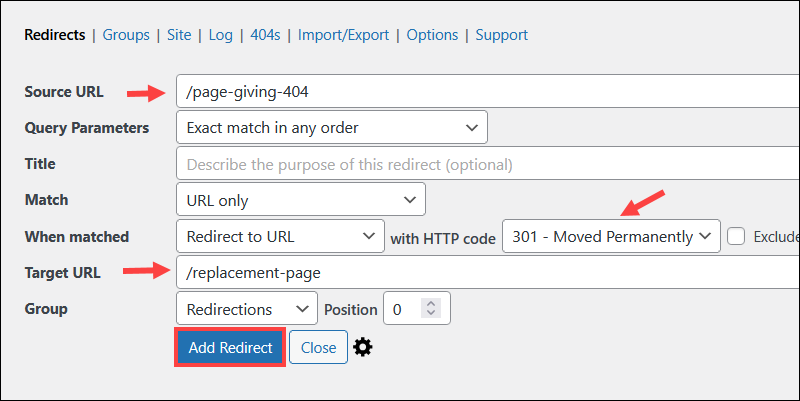This screenshot has height=401, width=800.
Task: Switch to the Groups tab
Action: pyautogui.click(x=125, y=35)
